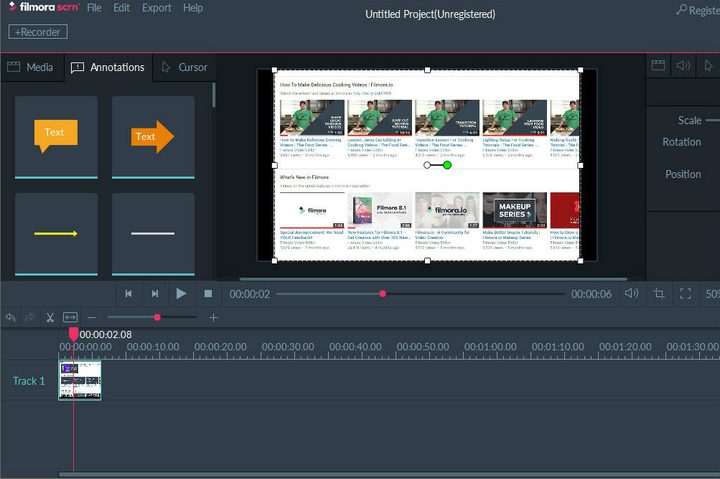Switch to the Annotations tab
This screenshot has width=720, height=479.
(108, 68)
